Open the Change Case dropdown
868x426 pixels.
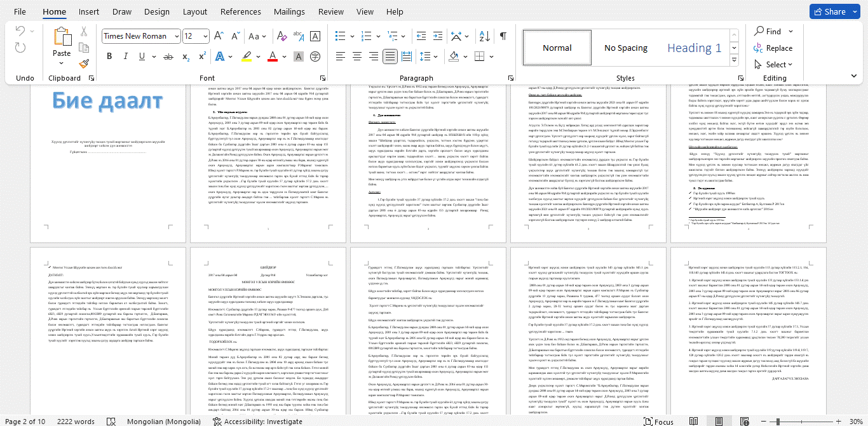pos(257,36)
